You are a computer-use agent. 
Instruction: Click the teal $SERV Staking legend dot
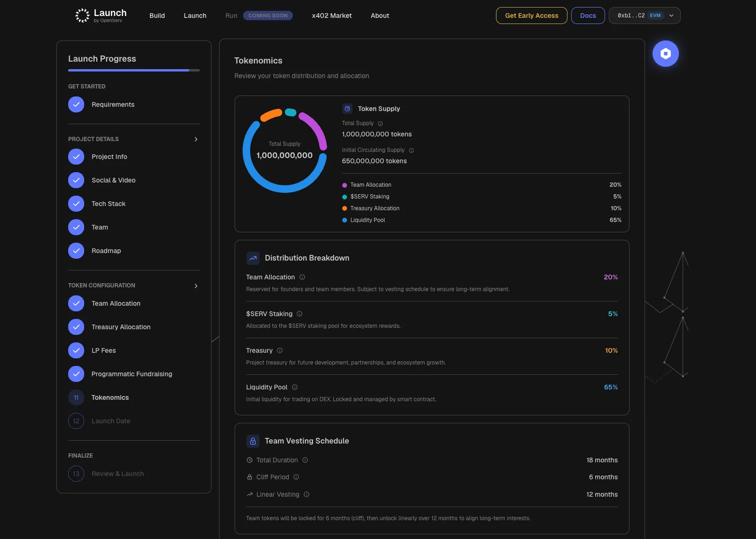(345, 197)
